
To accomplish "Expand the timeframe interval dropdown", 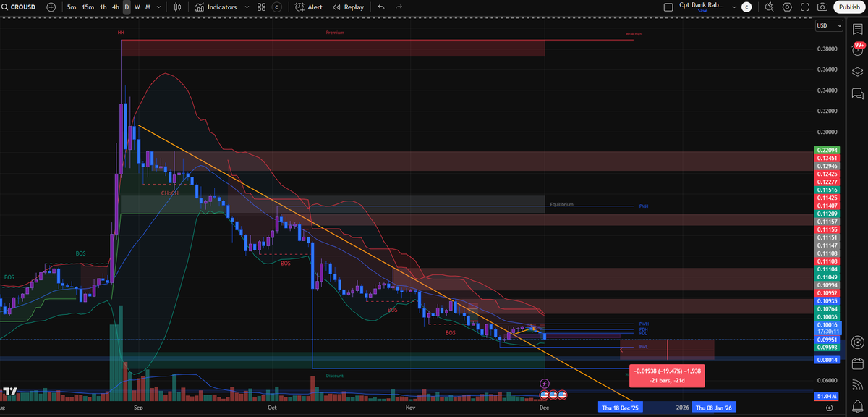I will pos(159,7).
